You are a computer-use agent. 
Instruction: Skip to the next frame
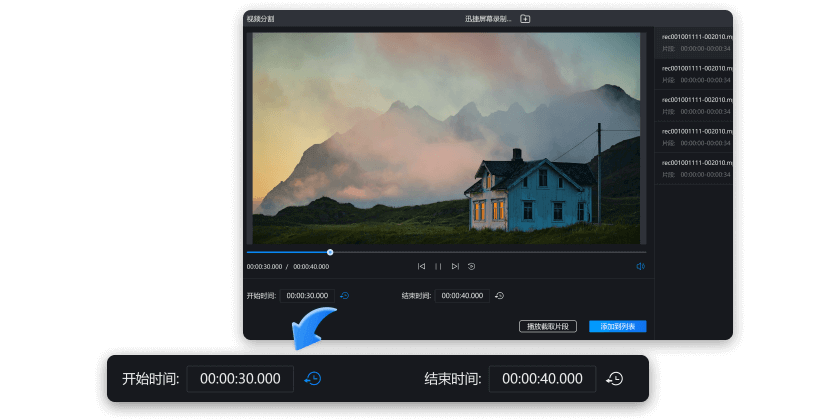click(x=455, y=266)
